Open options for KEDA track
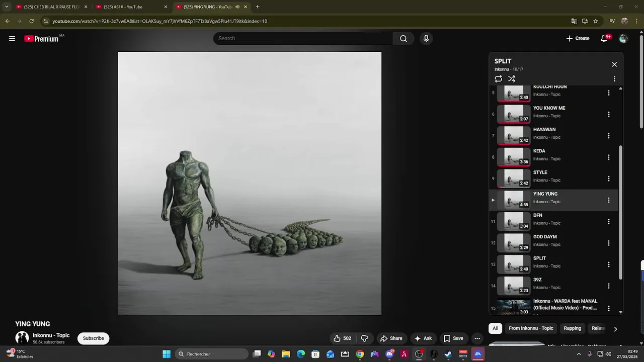Image resolution: width=644 pixels, height=362 pixels. pos(608,157)
